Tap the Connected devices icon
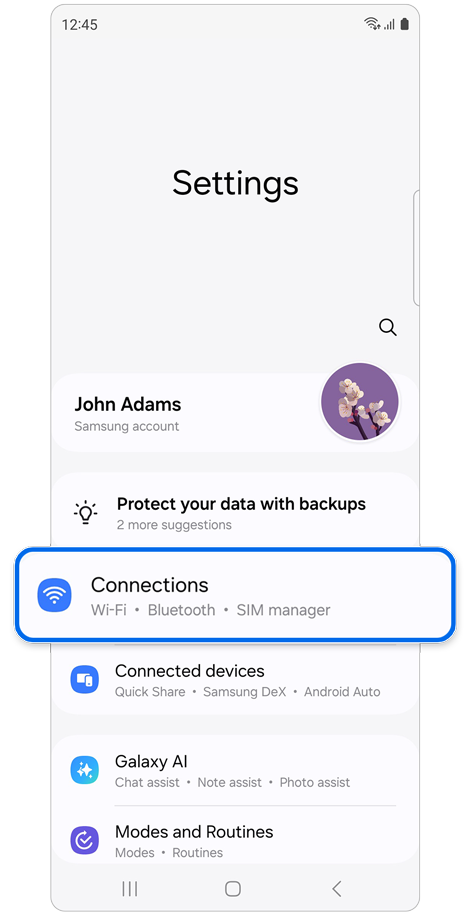Viewport: 470px width, 915px height. point(85,680)
